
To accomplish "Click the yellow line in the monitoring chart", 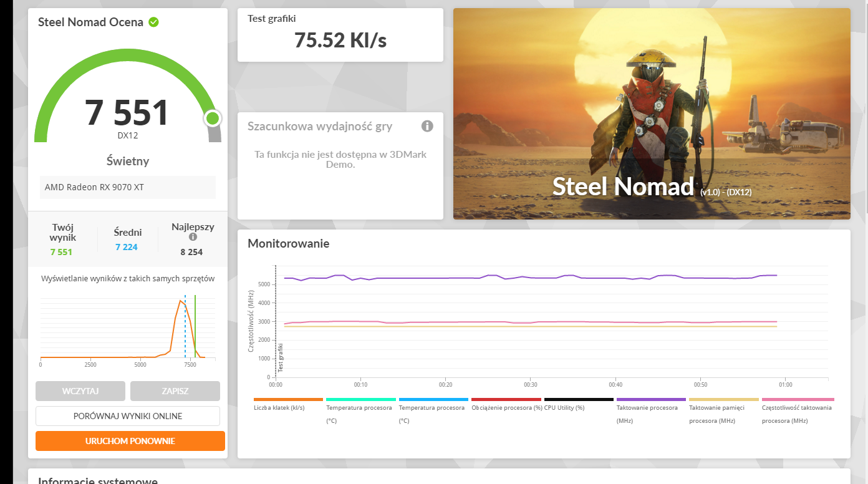I will click(x=530, y=326).
